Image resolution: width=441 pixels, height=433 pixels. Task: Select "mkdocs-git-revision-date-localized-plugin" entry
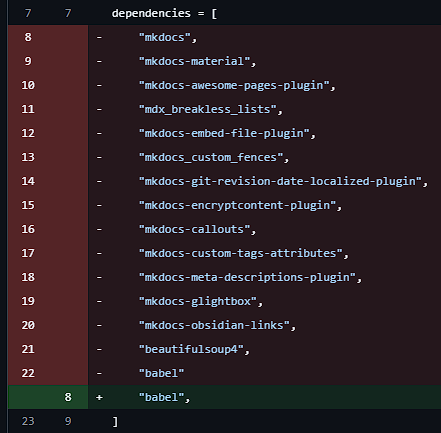pos(283,181)
